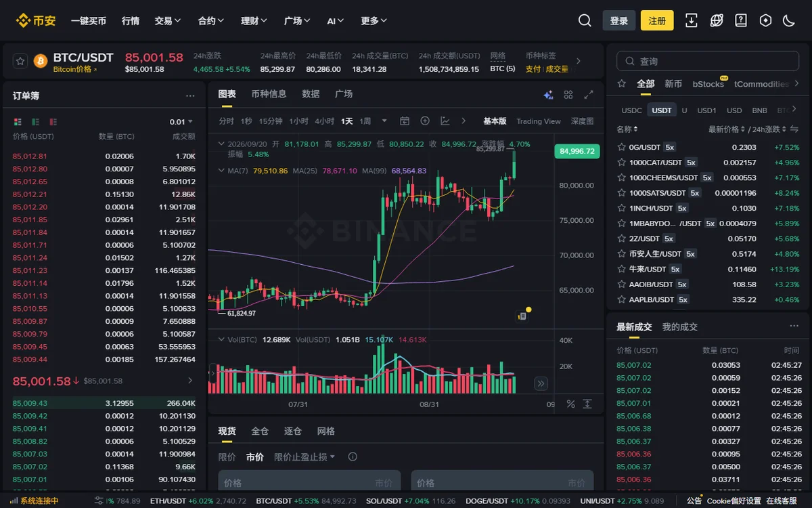This screenshot has height=508, width=812.
Task: Click the yellow 注册 register button
Action: pos(657,20)
